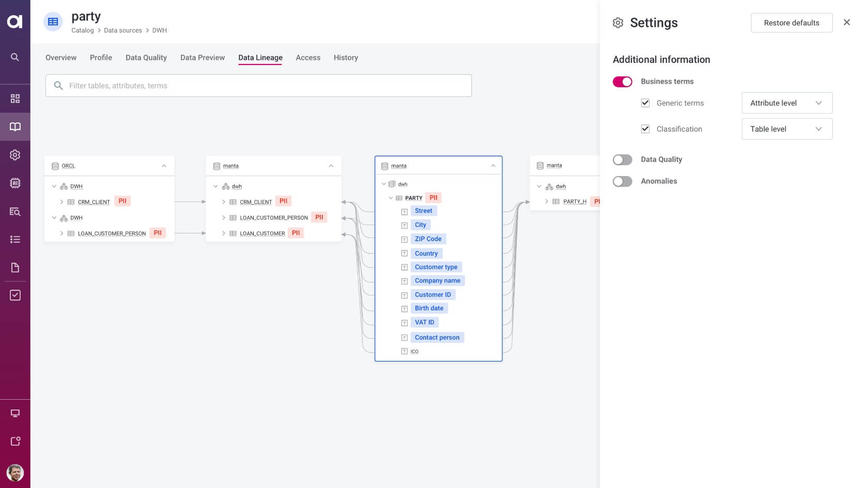Open the History tab
Image resolution: width=868 pixels, height=488 pixels.
pos(346,57)
